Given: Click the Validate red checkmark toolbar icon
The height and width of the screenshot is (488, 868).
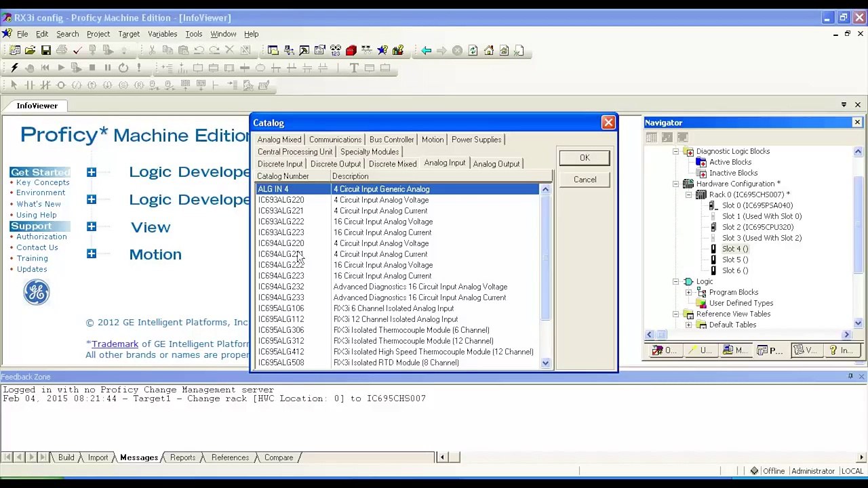Looking at the screenshot, I should coord(77,50).
